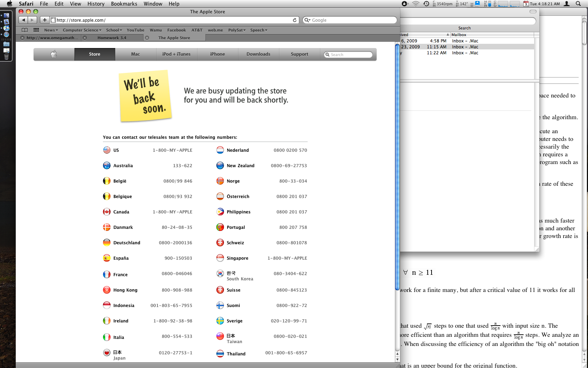Open Top Sites grid icon
Screen dimensions: 588x368
click(36, 30)
